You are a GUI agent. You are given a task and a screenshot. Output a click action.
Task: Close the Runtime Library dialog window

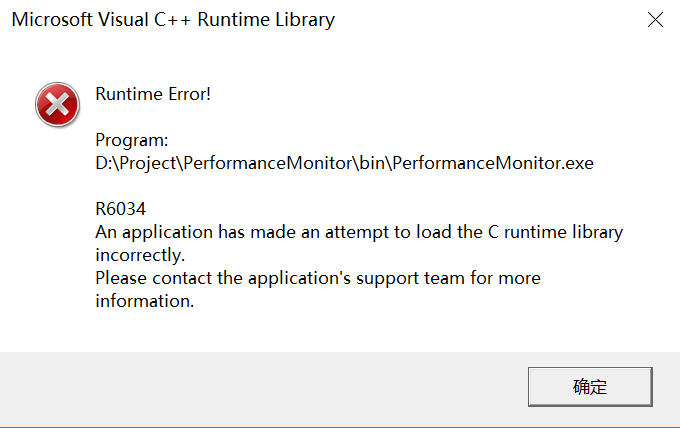pyautogui.click(x=655, y=19)
